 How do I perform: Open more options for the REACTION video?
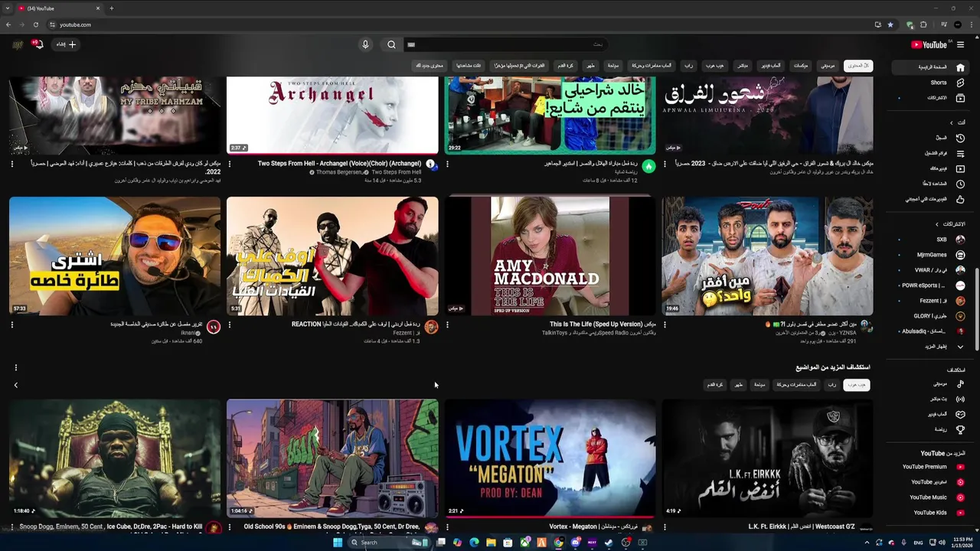230,324
